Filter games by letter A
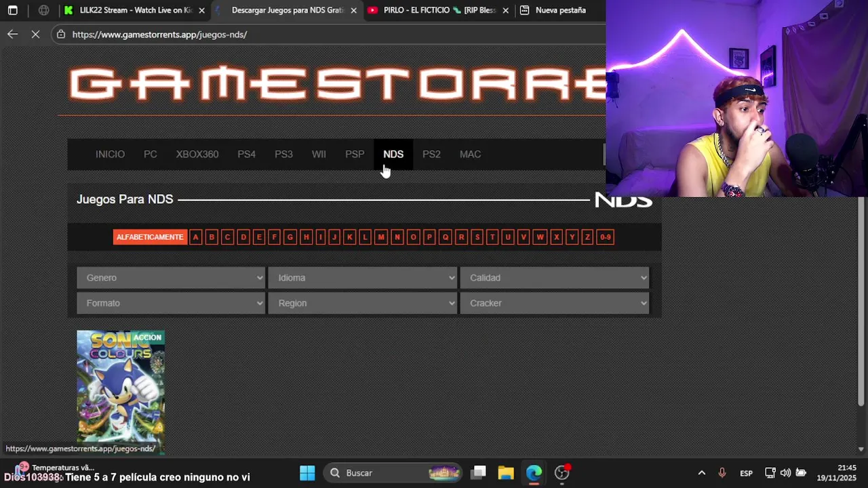Screen dimensions: 868x488 (195, 237)
